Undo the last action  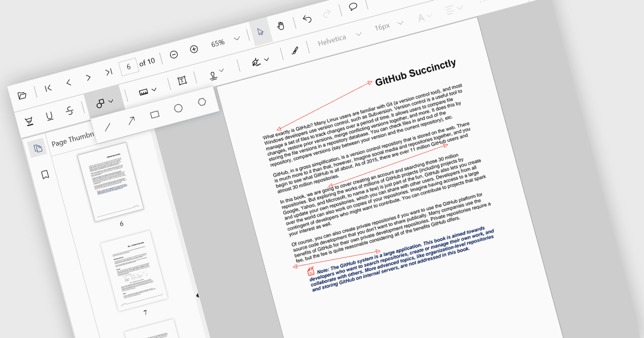pos(307,19)
